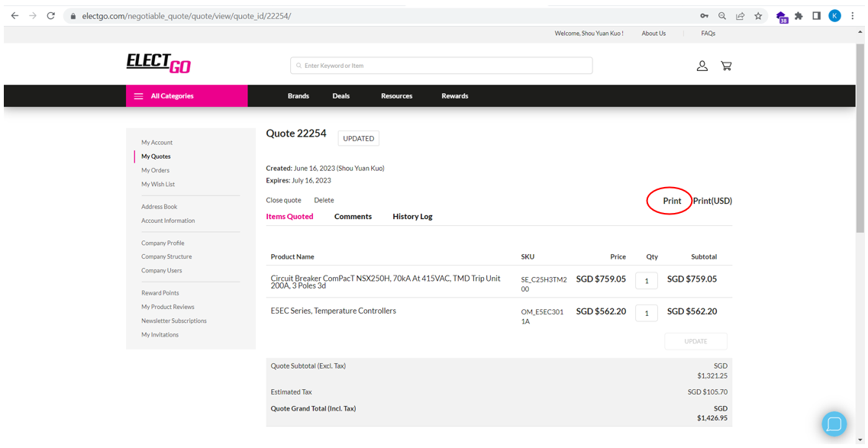Viewport: 868px width, 448px height.
Task: Open browser zoom magnifier icon
Action: [722, 16]
